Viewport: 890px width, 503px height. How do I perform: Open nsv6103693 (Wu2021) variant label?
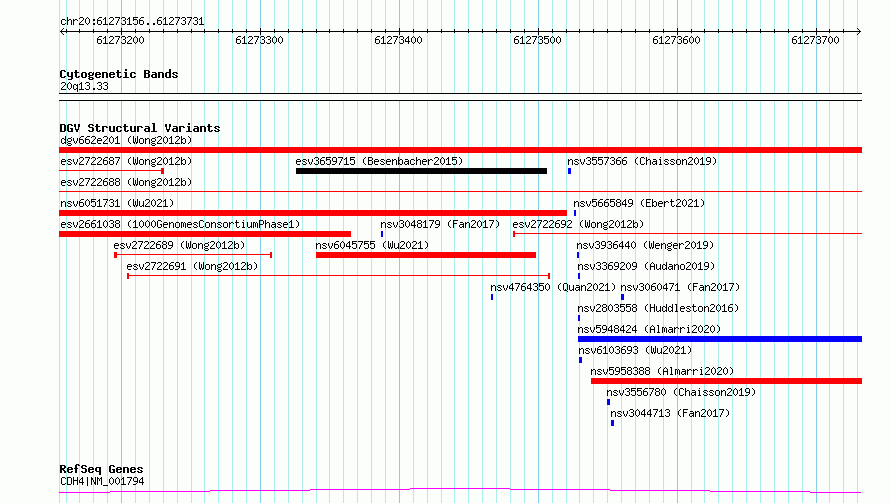coord(635,350)
